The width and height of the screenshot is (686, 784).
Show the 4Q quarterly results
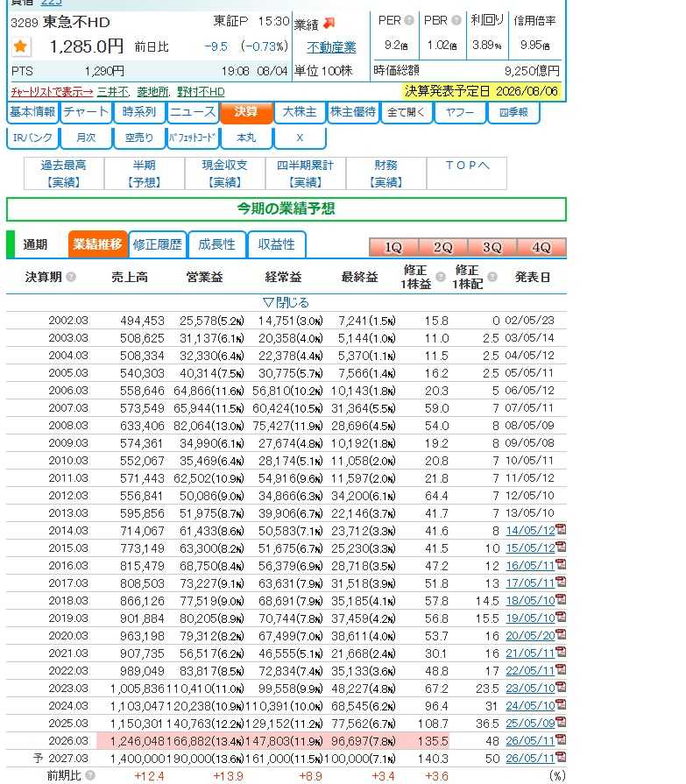click(x=541, y=248)
